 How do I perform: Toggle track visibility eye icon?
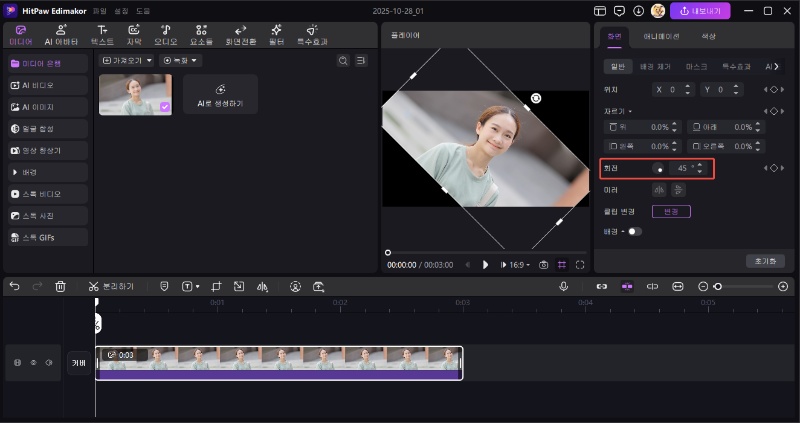(33, 363)
